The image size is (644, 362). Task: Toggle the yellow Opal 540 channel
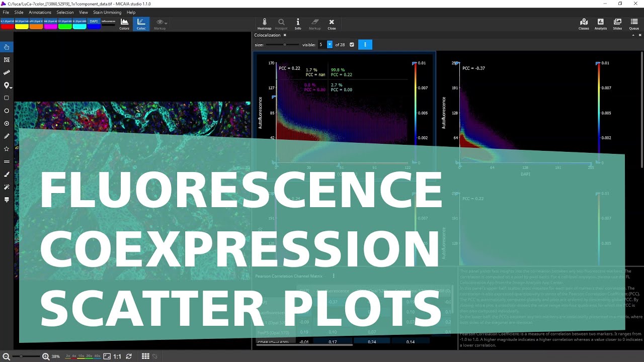[x=22, y=24]
